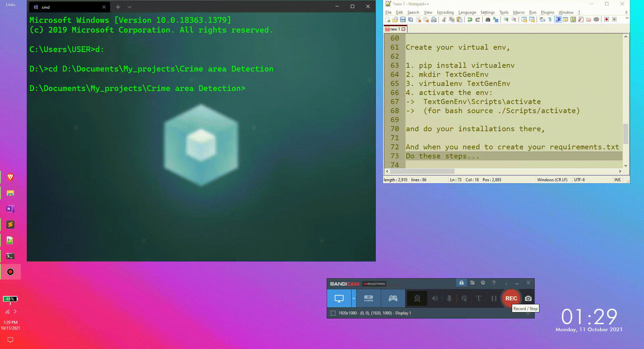The image size is (644, 349).
Task: Open Sublime Text from the taskbar
Action: click(x=10, y=225)
